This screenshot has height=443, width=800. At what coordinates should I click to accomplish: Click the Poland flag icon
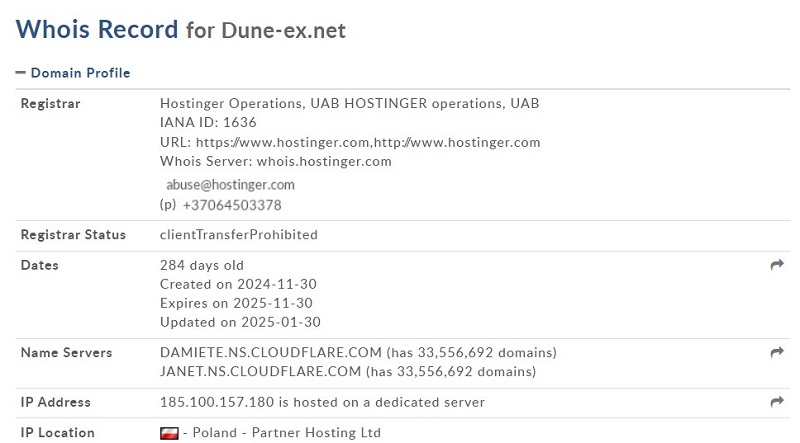pyautogui.click(x=169, y=433)
